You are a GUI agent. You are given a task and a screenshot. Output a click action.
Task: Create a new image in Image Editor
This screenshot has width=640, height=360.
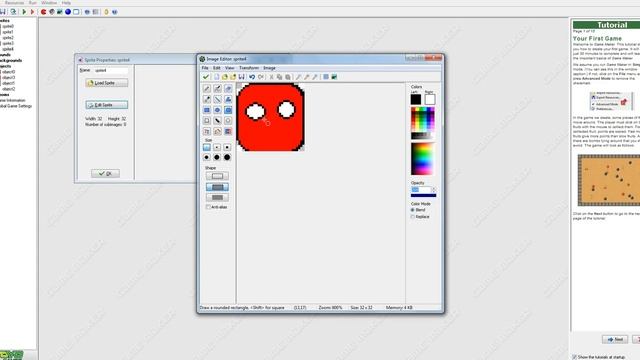click(216, 77)
